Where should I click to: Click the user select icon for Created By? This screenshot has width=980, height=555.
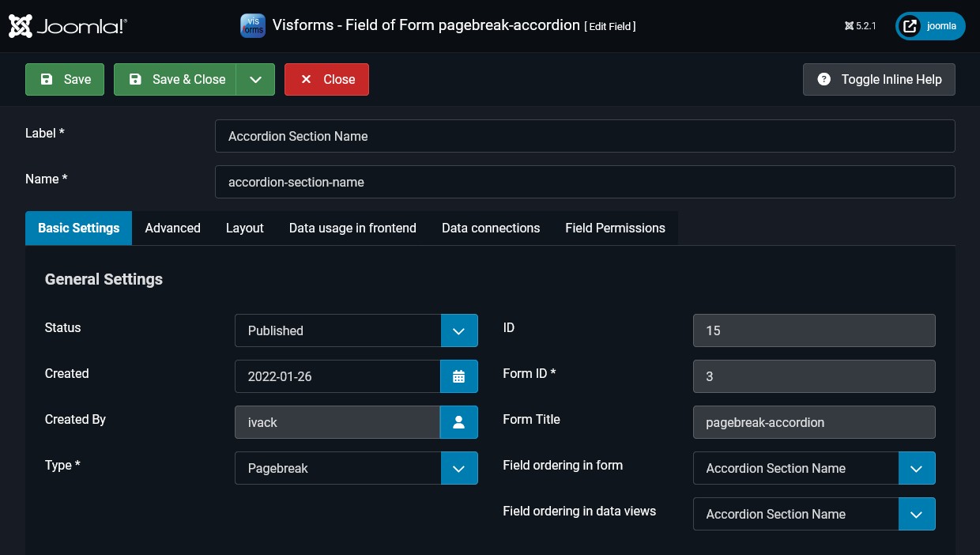458,422
